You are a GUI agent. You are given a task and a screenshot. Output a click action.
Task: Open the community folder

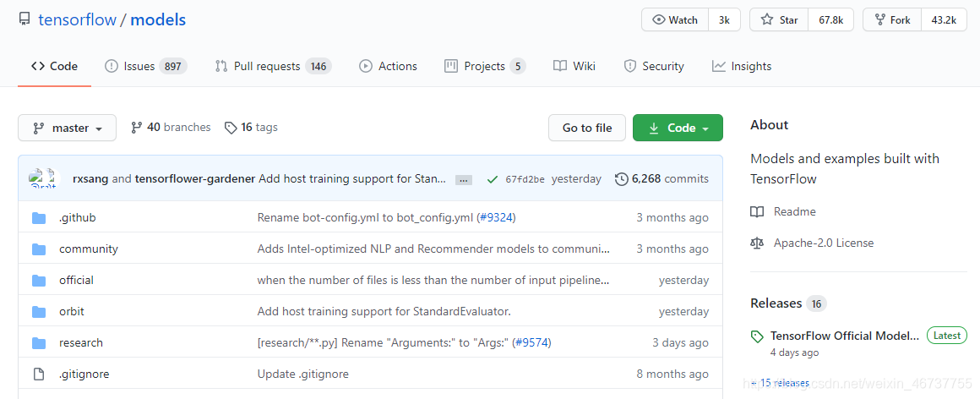click(x=89, y=249)
